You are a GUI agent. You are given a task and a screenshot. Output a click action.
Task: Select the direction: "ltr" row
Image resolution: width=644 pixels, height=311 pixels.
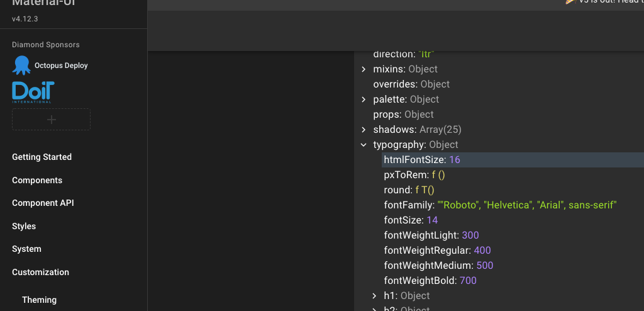pos(404,54)
